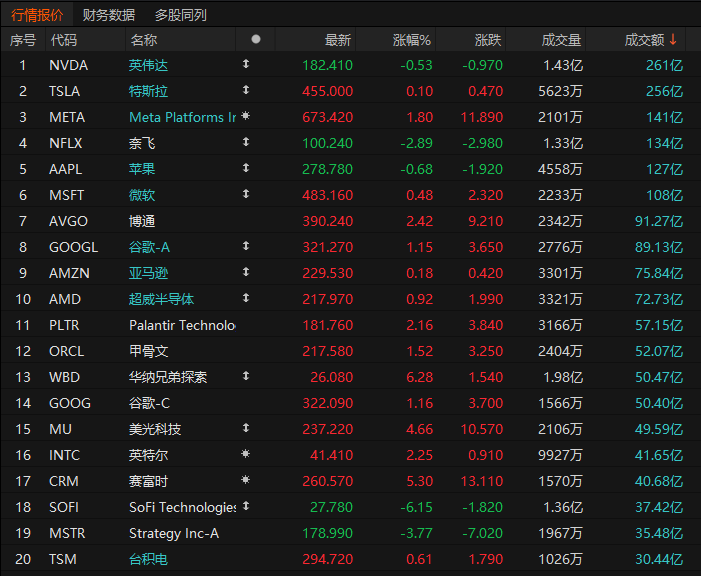Open the 微软 stock name link
This screenshot has width=701, height=576.
[142, 195]
